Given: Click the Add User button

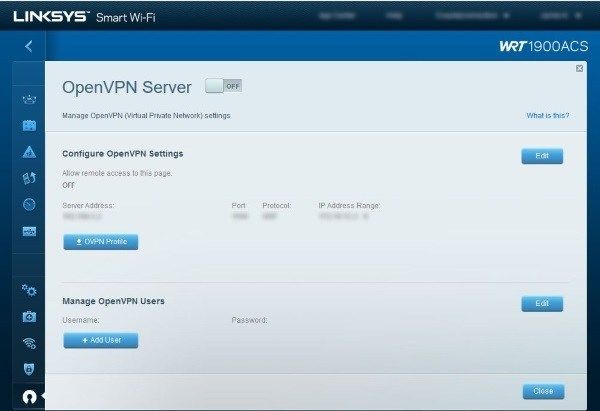Looking at the screenshot, I should click(100, 340).
